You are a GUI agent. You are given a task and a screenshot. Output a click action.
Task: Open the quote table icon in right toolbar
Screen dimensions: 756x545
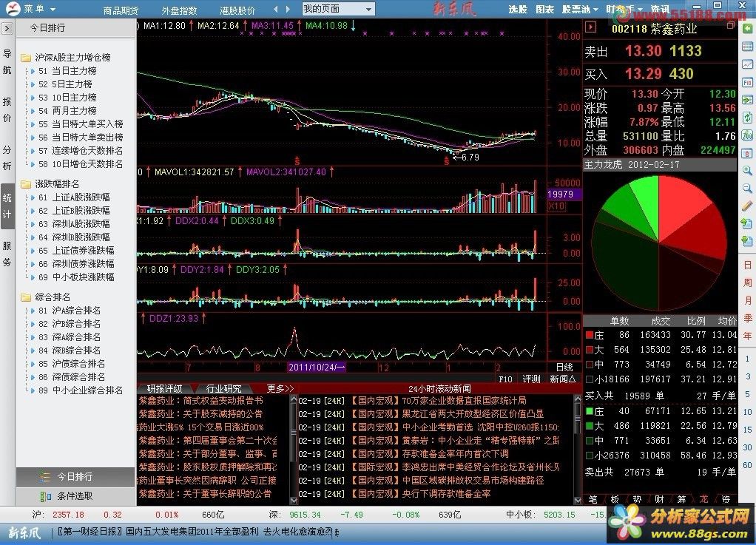pos(747,47)
